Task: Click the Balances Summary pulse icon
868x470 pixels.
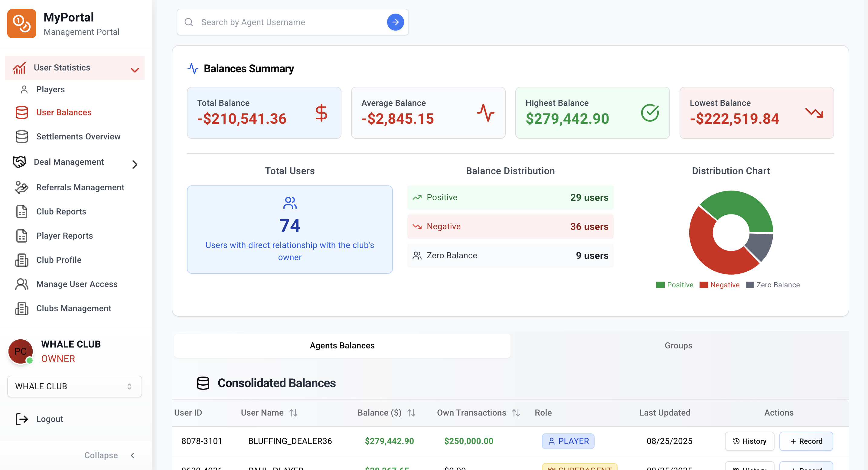Action: [193, 68]
